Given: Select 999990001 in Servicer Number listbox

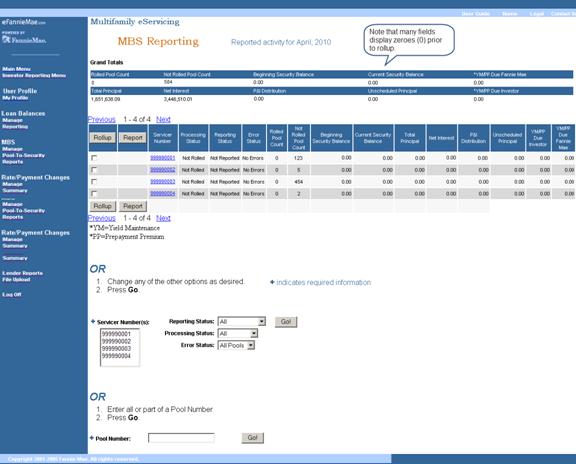Looking at the screenshot, I should pyautogui.click(x=116, y=334).
